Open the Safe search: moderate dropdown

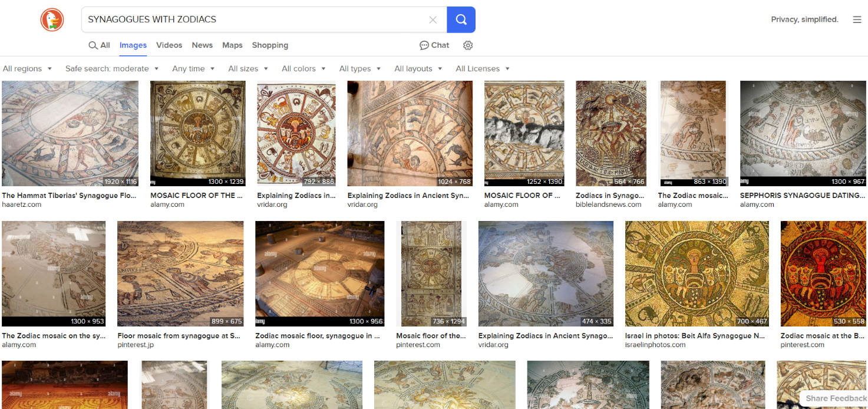point(112,69)
